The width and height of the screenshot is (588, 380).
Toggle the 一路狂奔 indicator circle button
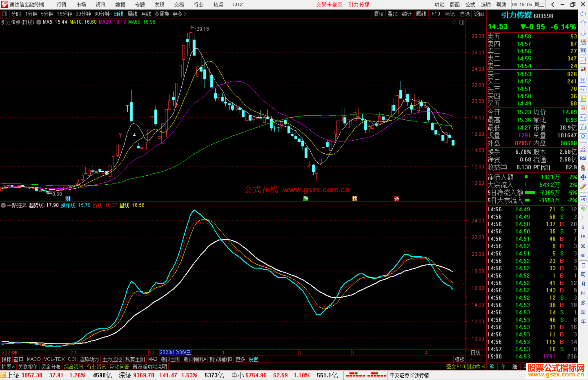(x=3, y=205)
